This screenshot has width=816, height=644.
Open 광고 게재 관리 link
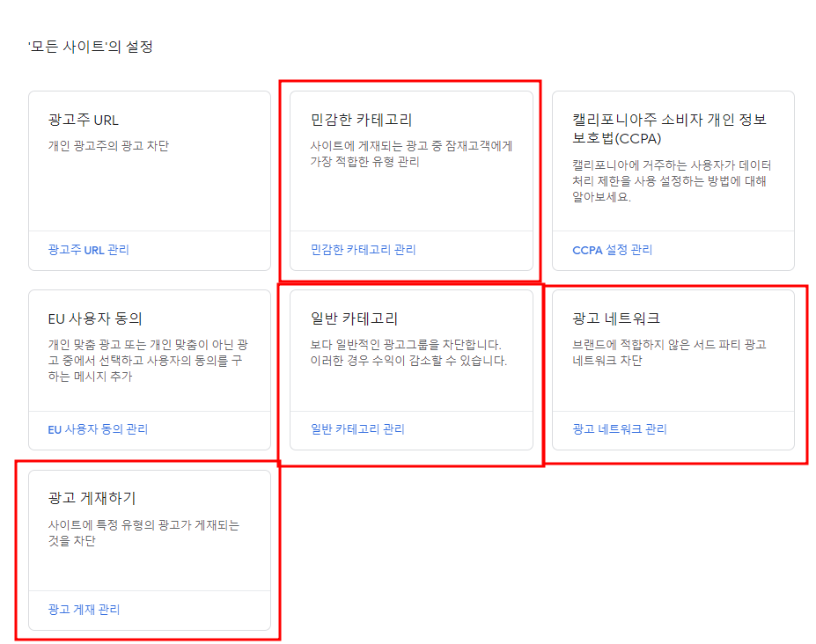84,609
